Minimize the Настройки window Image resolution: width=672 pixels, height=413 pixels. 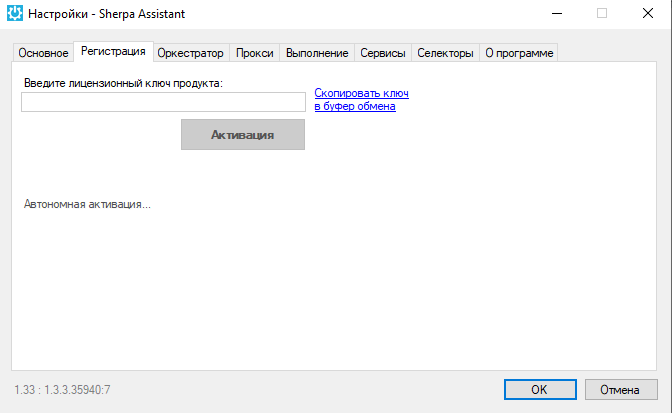coord(557,14)
